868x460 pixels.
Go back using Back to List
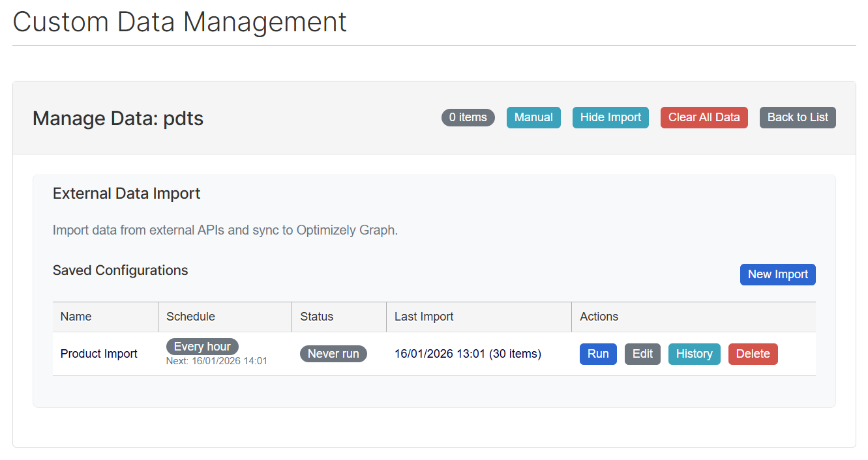point(797,117)
